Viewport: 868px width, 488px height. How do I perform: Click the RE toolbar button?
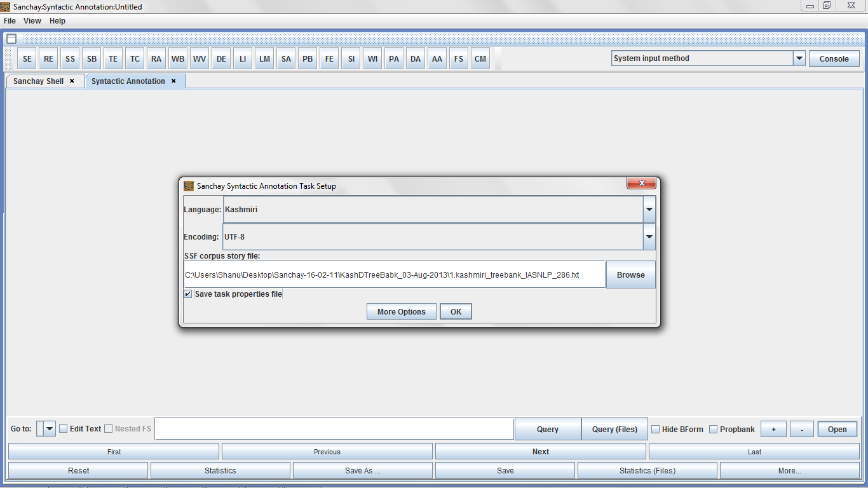tap(49, 59)
